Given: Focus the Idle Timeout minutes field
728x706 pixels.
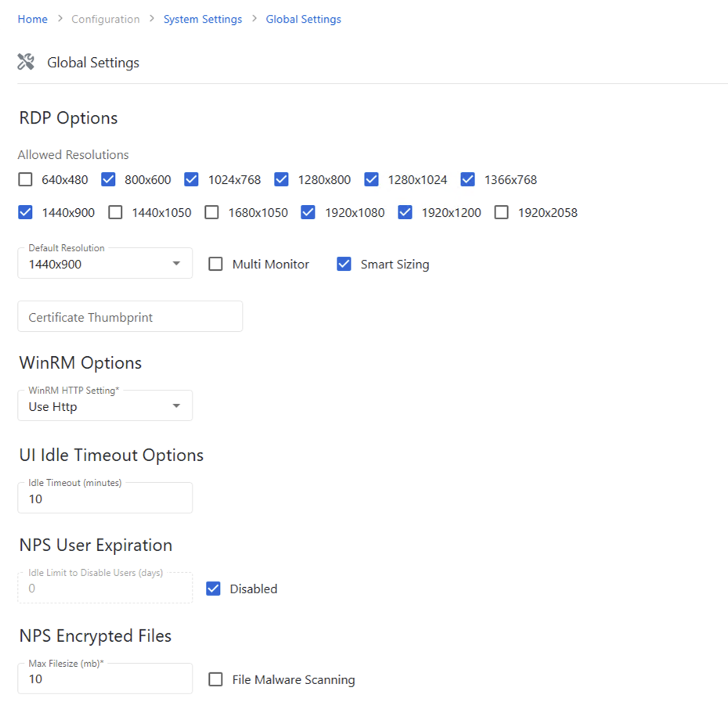Looking at the screenshot, I should [x=105, y=499].
